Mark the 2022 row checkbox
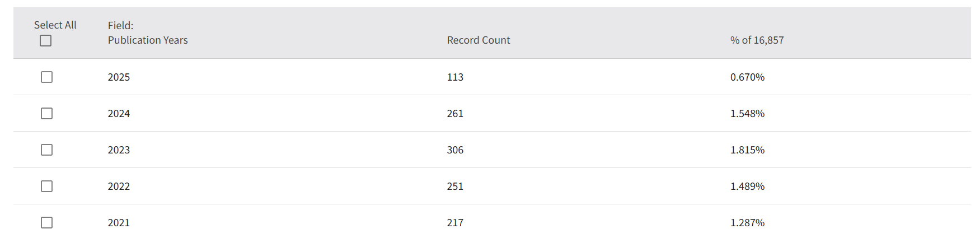The image size is (980, 238). click(x=47, y=186)
